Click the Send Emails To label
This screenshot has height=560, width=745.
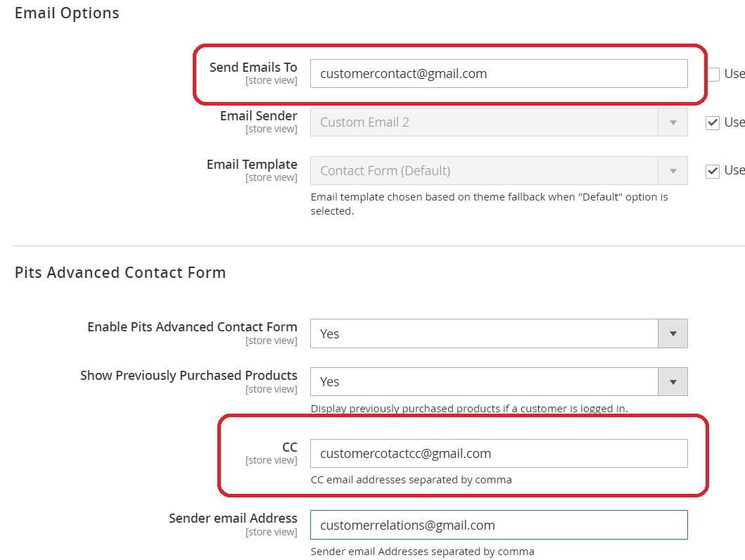[253, 68]
